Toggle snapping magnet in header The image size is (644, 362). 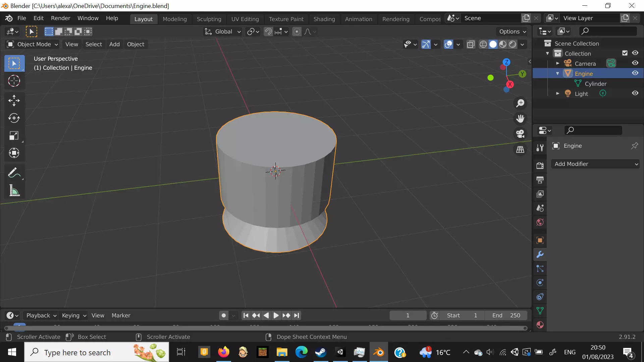coord(268,32)
